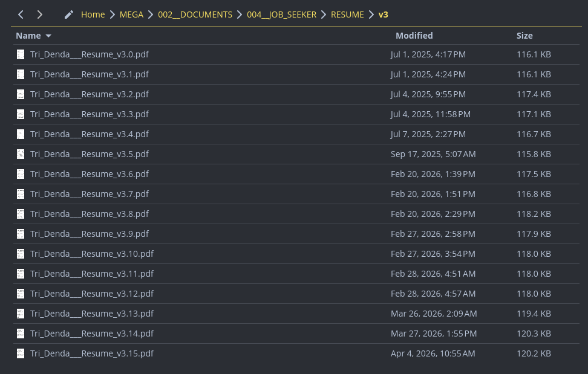Navigate to Home in breadcrumb

[93, 15]
